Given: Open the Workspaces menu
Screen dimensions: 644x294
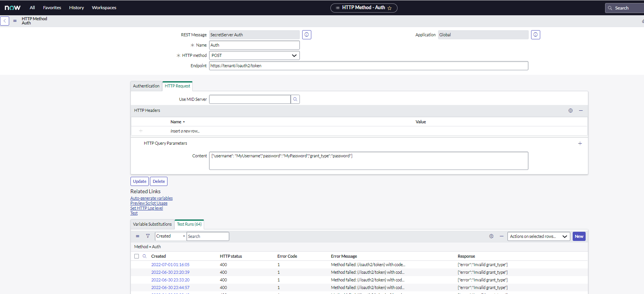Looking at the screenshot, I should 104,8.
